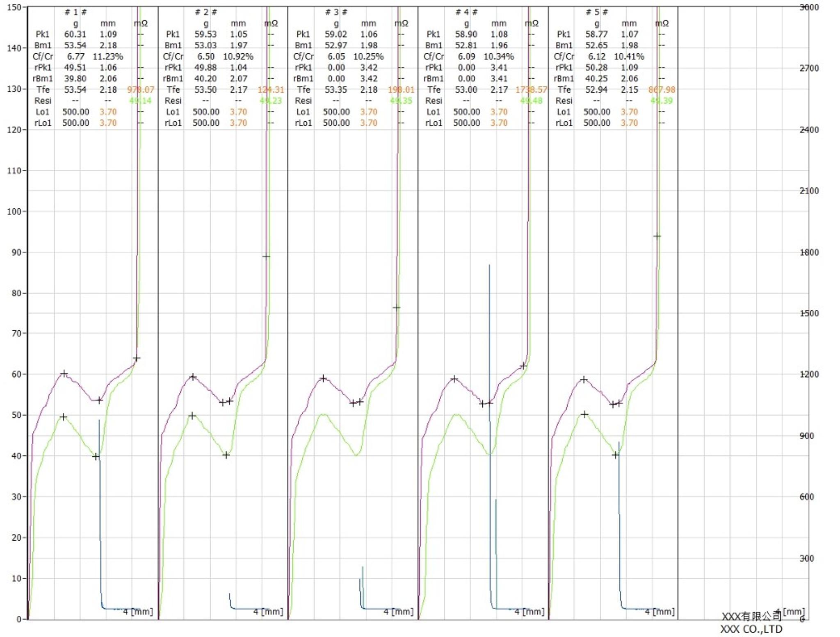Select Pk1 value 60.31 in panel 1
Viewport: 840px width, 637px height.
click(x=75, y=34)
